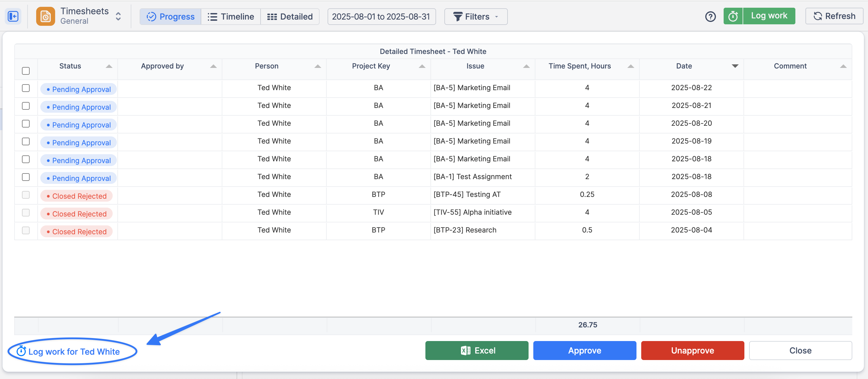
Task: Export the timesheet to Excel
Action: point(476,350)
